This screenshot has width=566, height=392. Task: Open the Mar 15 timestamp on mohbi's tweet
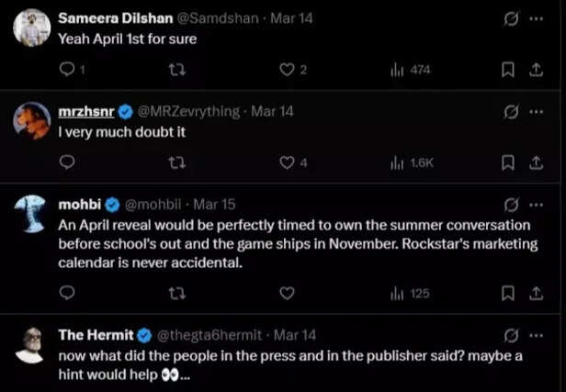[x=213, y=203]
